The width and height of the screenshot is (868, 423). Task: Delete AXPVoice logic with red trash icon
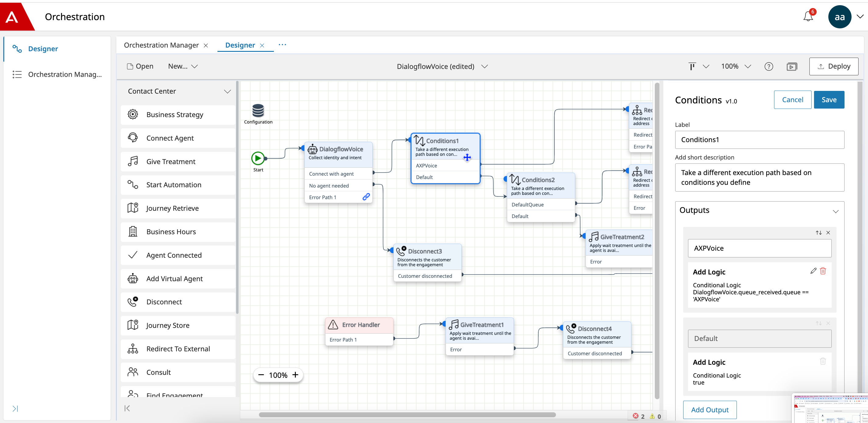tap(823, 271)
